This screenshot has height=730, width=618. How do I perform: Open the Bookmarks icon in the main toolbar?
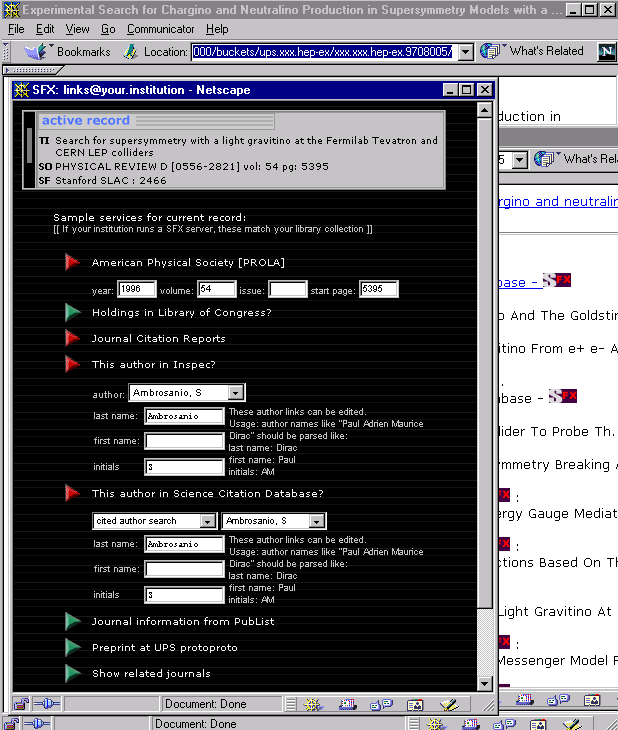coord(36,52)
